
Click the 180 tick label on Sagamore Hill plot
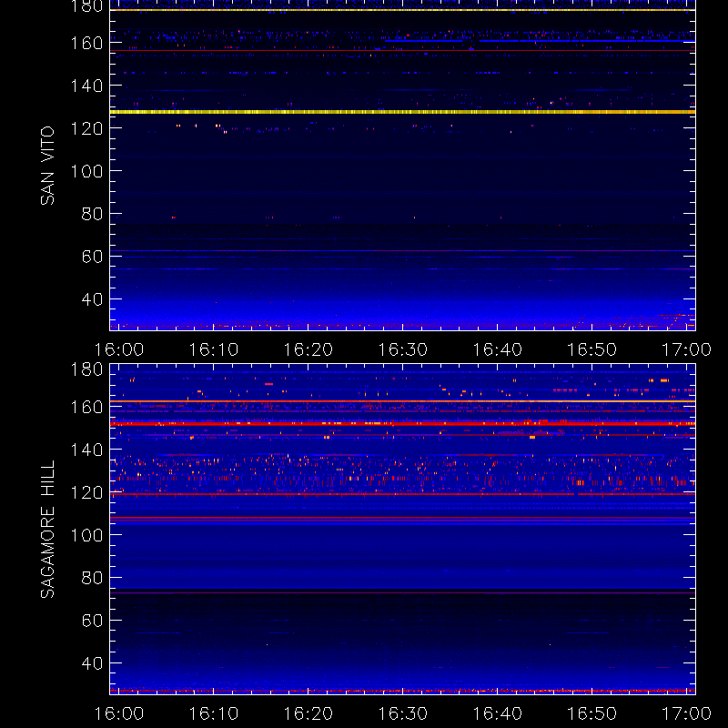[x=86, y=369]
